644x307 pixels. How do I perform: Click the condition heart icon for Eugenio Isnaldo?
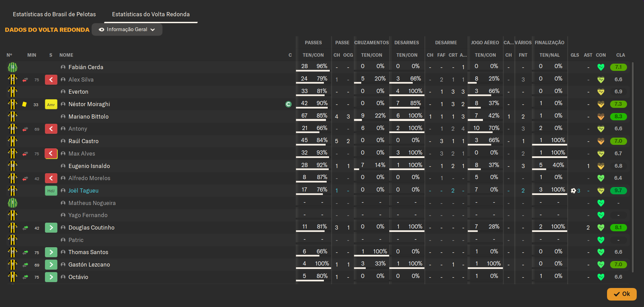(601, 166)
